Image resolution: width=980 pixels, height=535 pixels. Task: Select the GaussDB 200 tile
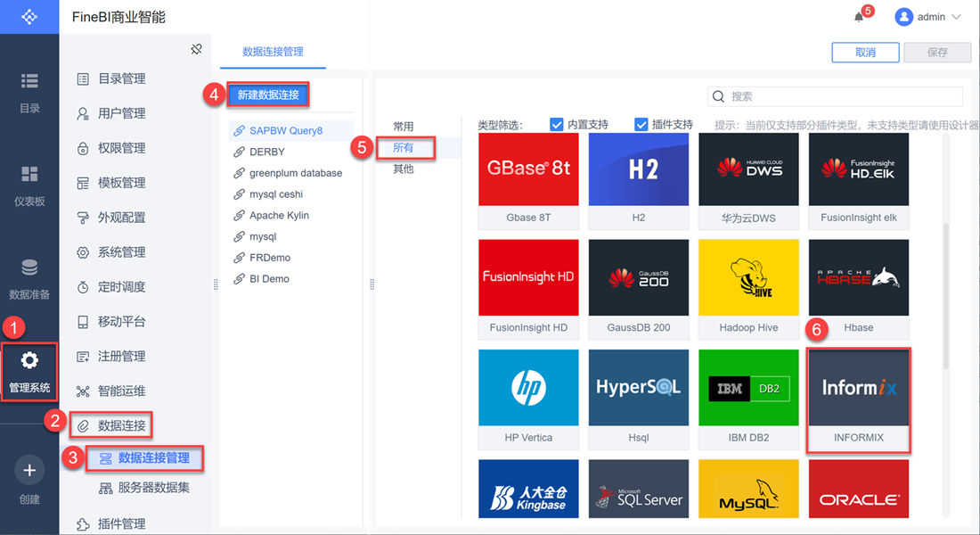(639, 289)
